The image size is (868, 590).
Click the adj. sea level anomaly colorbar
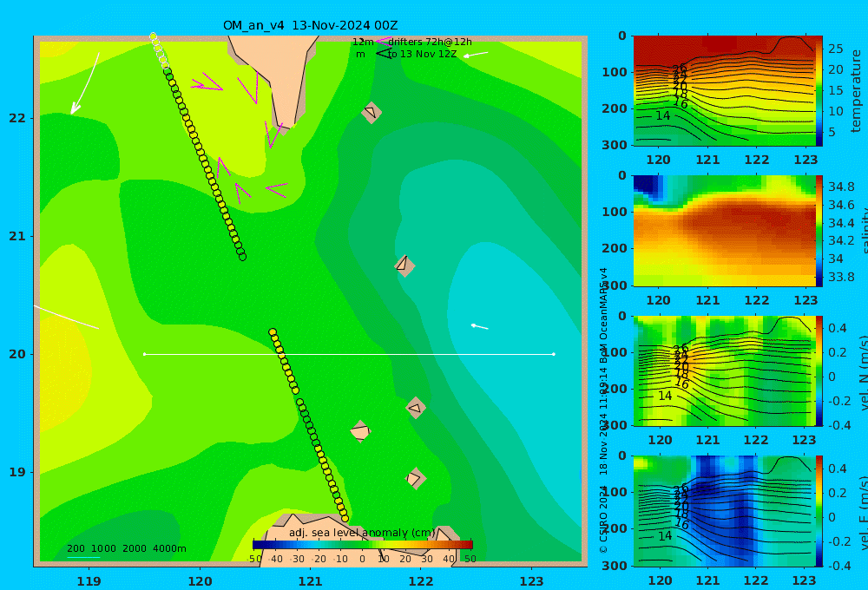(363, 545)
